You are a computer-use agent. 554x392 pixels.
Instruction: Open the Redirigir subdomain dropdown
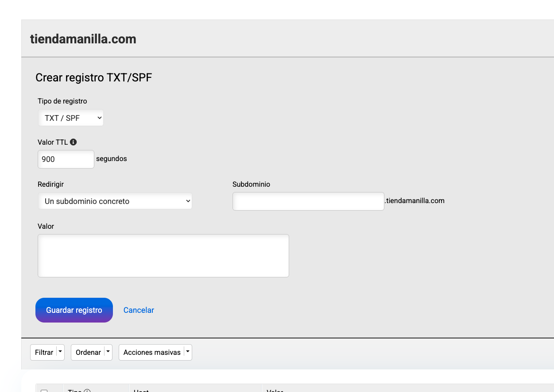tap(115, 201)
